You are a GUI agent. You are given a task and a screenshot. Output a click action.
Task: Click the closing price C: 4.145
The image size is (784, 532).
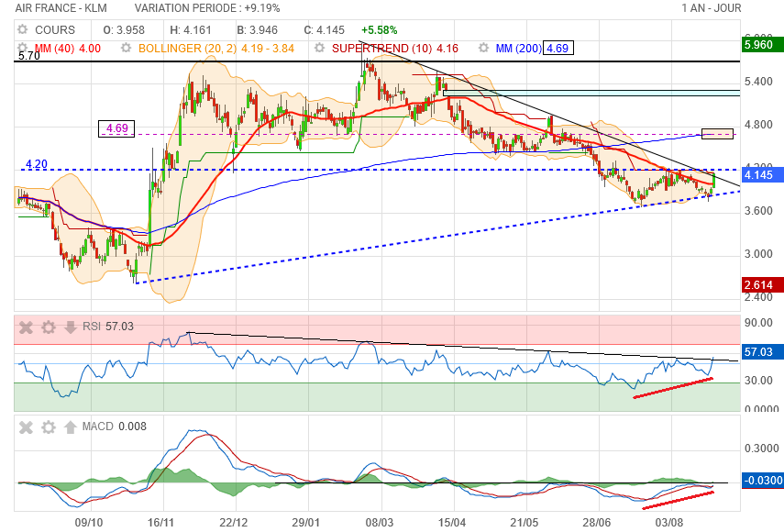pos(324,30)
